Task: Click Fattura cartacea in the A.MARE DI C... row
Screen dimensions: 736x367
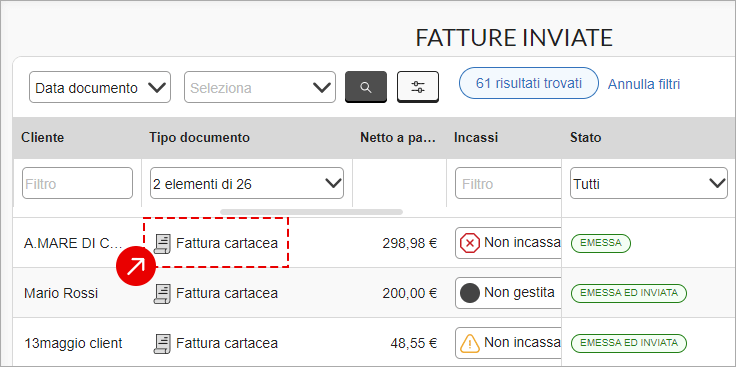Action: [x=227, y=244]
